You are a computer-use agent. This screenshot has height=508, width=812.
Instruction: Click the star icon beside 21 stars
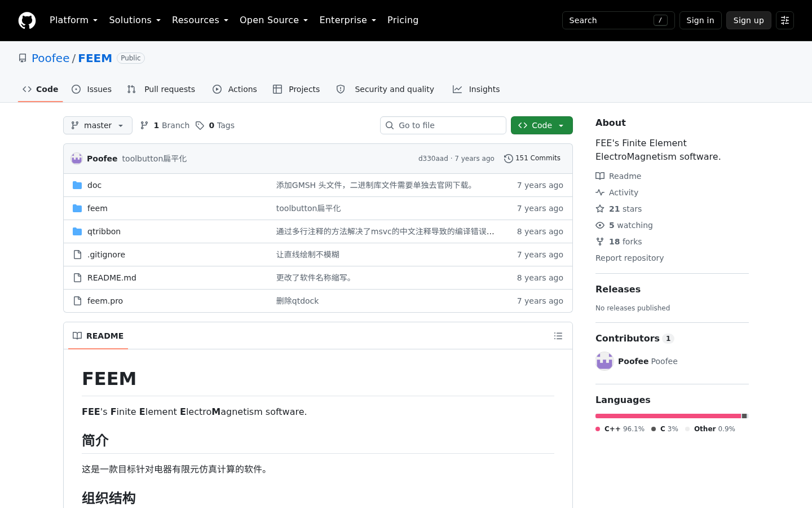[x=600, y=209]
